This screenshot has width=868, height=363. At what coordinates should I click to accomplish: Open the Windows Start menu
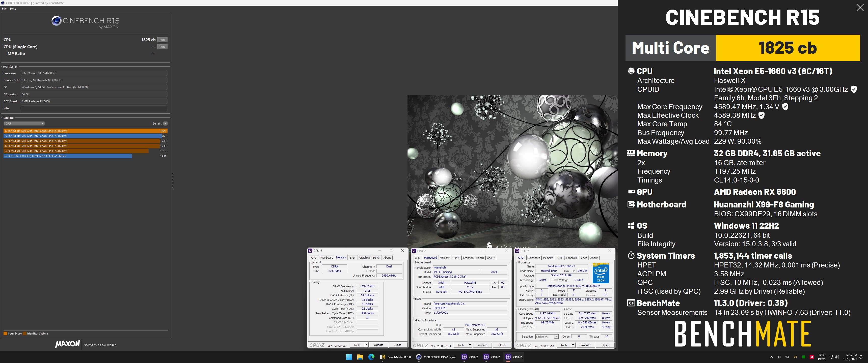click(x=349, y=357)
